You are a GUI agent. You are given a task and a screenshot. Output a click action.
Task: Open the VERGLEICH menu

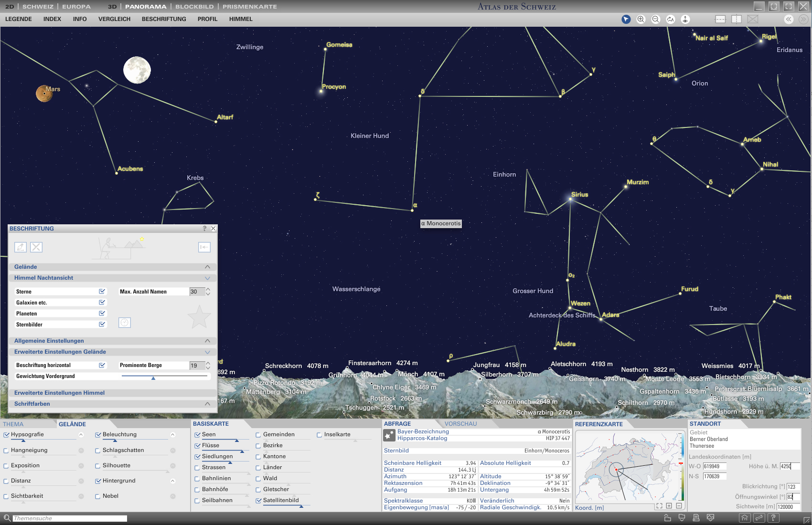(x=114, y=19)
